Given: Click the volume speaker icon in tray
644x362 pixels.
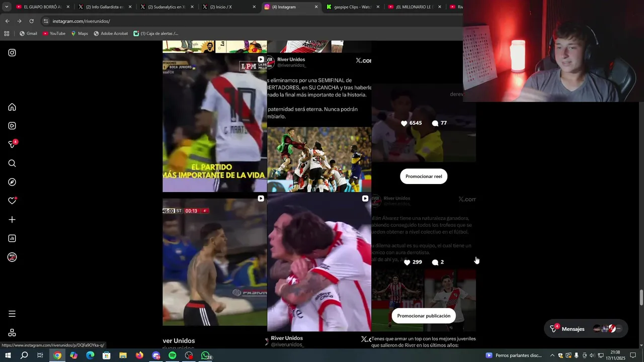Looking at the screenshot, I should coord(592,355).
